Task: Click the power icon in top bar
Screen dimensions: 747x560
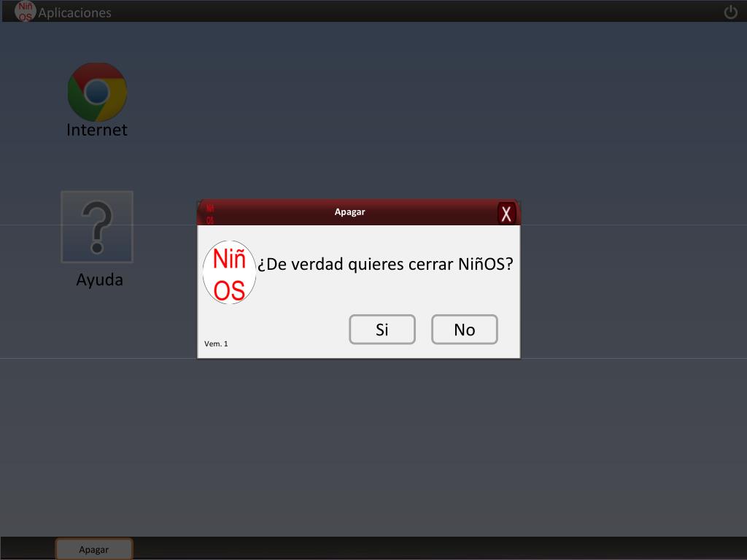Action: 731,12
